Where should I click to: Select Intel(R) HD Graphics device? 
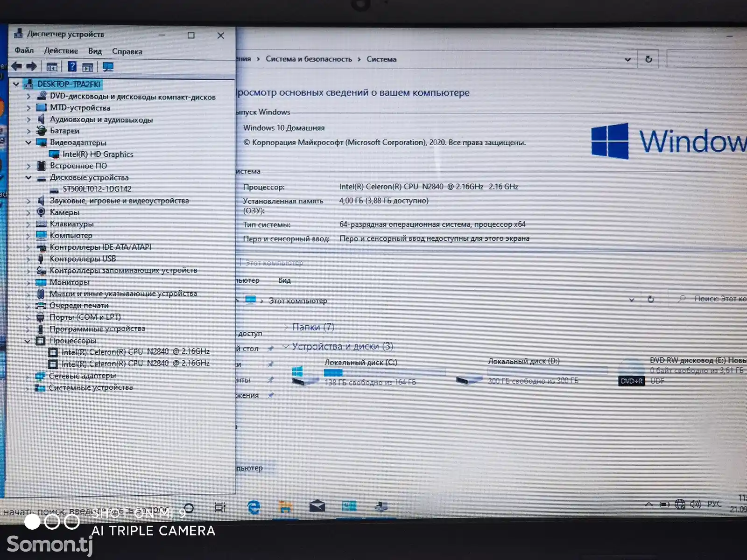click(x=98, y=154)
